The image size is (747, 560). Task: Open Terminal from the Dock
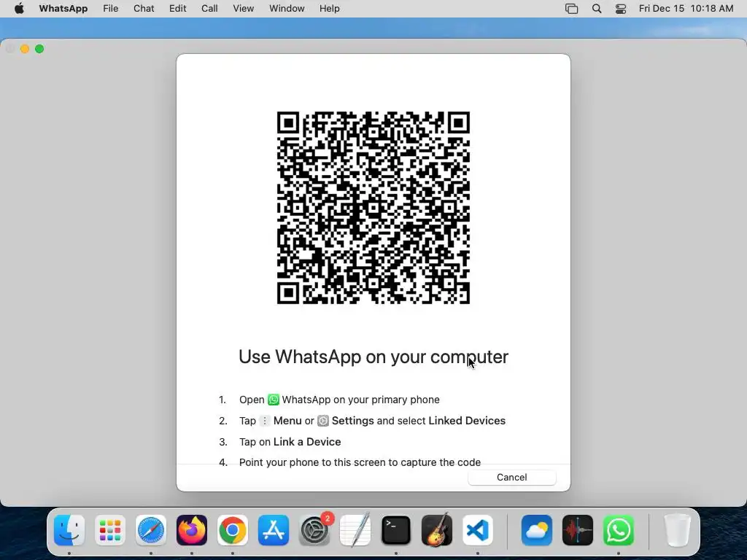pyautogui.click(x=396, y=530)
